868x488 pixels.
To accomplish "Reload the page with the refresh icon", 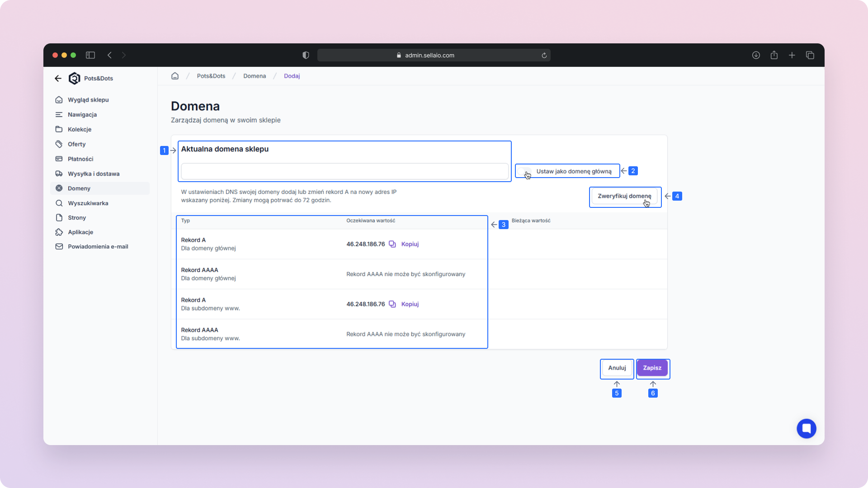I will pyautogui.click(x=544, y=55).
